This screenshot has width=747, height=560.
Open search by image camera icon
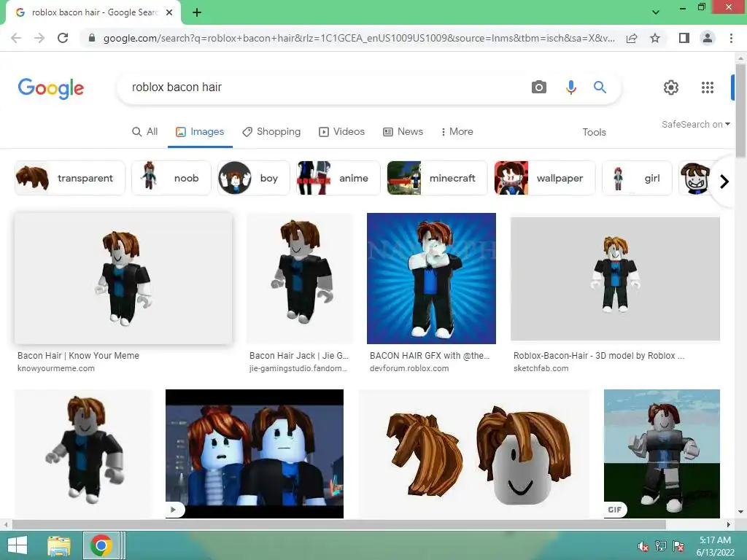(539, 87)
